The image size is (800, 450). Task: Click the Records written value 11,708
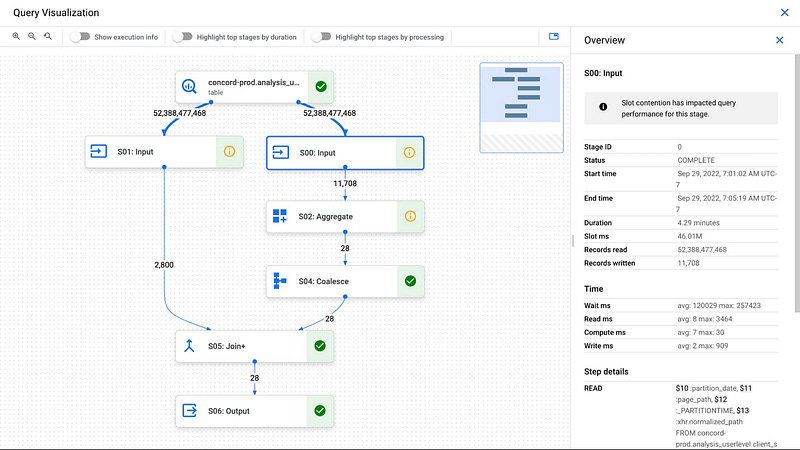coord(688,263)
